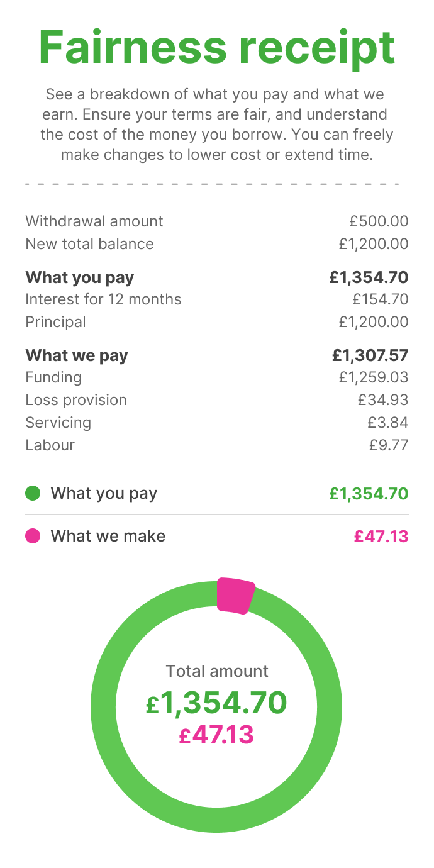Click the large £1,354.70 total inside donut

click(216, 703)
